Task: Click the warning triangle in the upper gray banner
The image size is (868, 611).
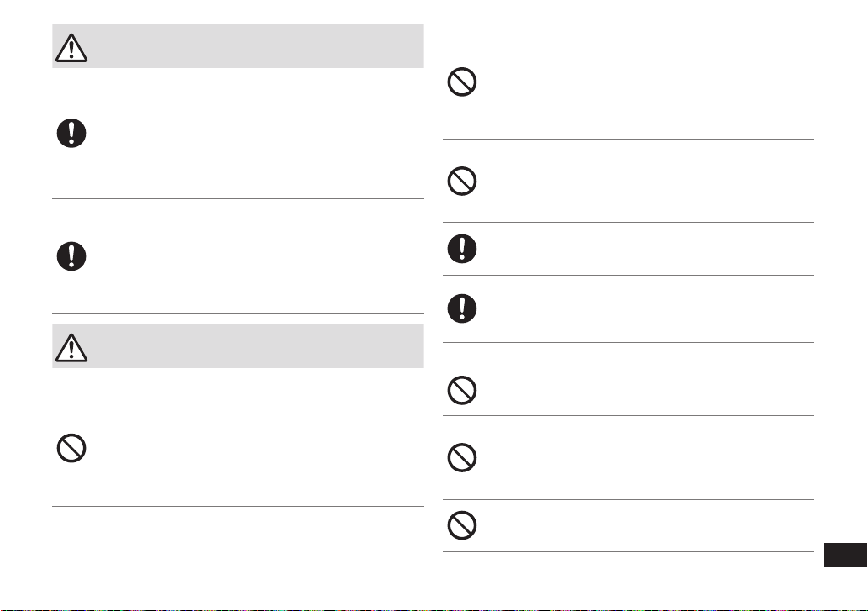Action: coord(71,48)
